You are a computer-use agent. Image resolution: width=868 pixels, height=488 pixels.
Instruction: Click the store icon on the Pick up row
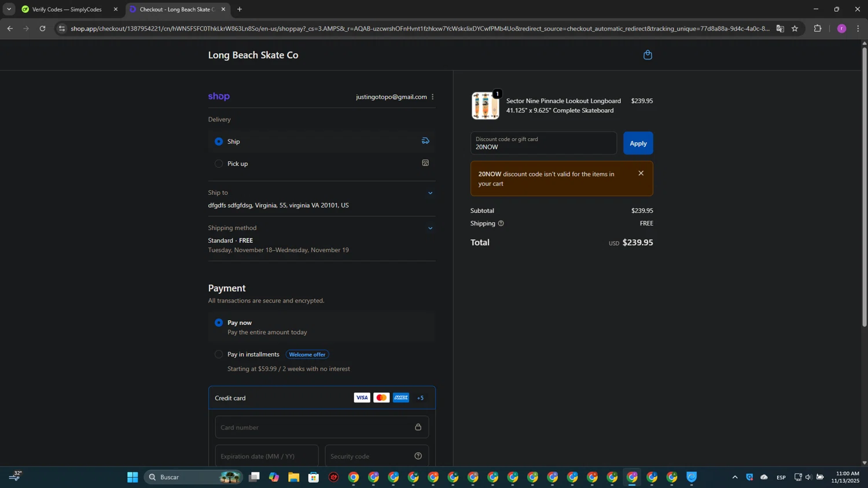[425, 163]
